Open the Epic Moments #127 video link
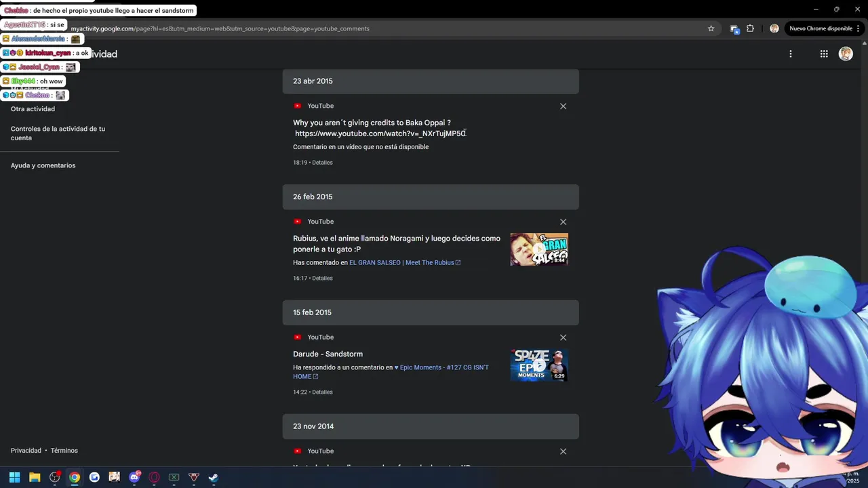 pos(391,372)
